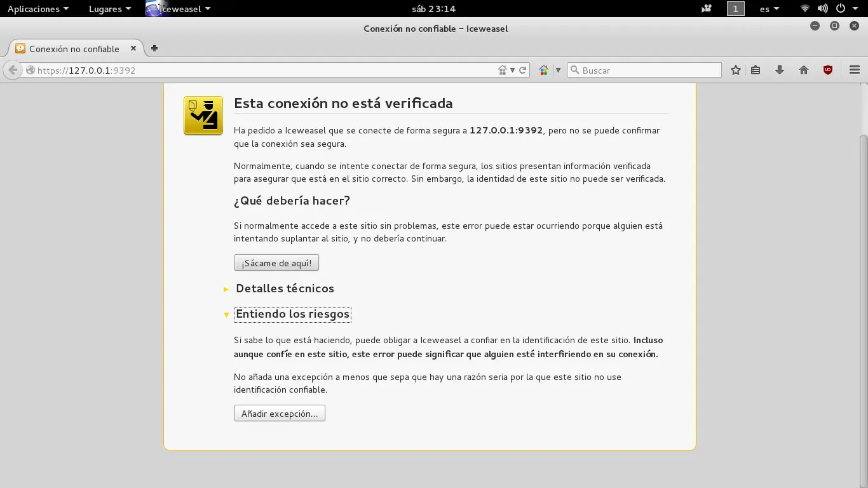The image size is (868, 488).
Task: Click the site identity globe icon
Action: click(x=30, y=71)
